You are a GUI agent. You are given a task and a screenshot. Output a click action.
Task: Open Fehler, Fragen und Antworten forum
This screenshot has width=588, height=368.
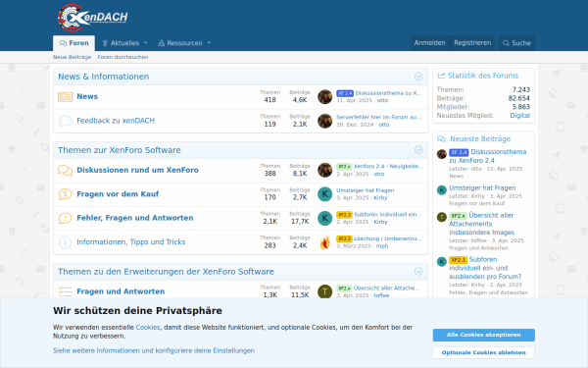[135, 218]
